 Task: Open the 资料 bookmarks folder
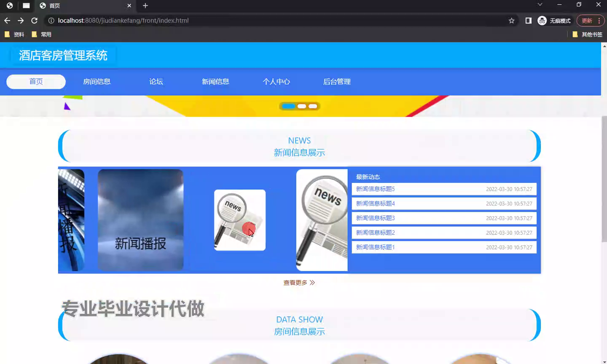[14, 35]
